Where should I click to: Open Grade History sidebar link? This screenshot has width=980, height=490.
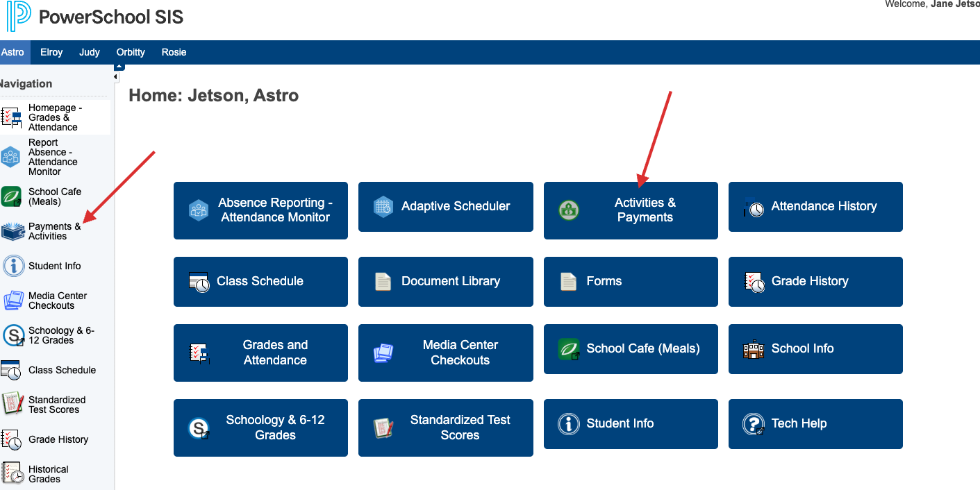[x=58, y=439]
